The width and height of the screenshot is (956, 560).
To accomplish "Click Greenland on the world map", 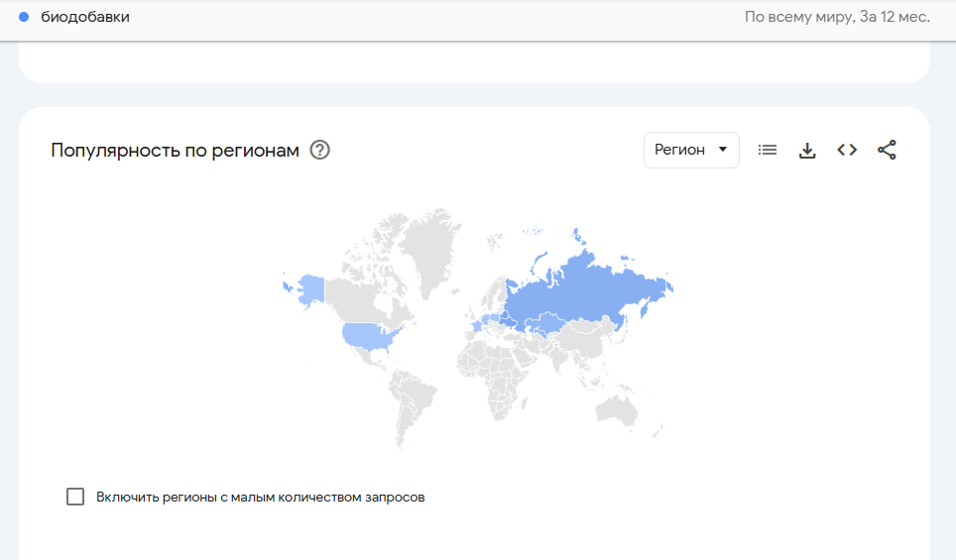I will [429, 248].
